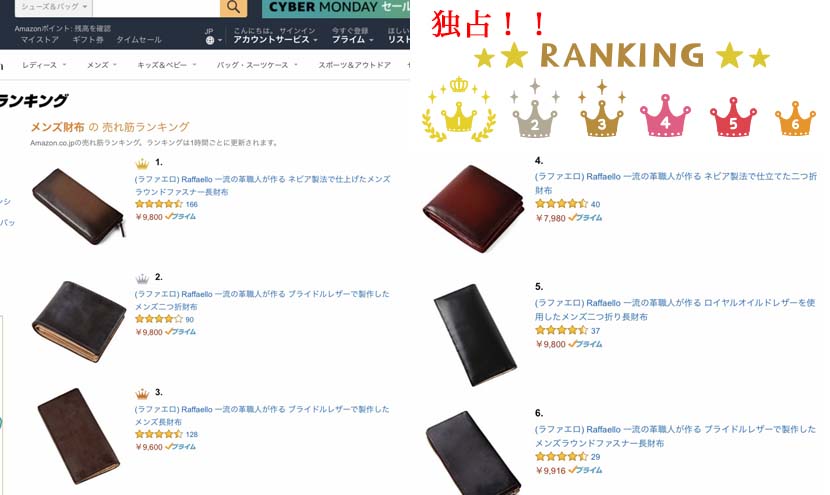The image size is (830, 495).
Task: Click the pink number 4 crown graphic
Action: click(x=665, y=116)
